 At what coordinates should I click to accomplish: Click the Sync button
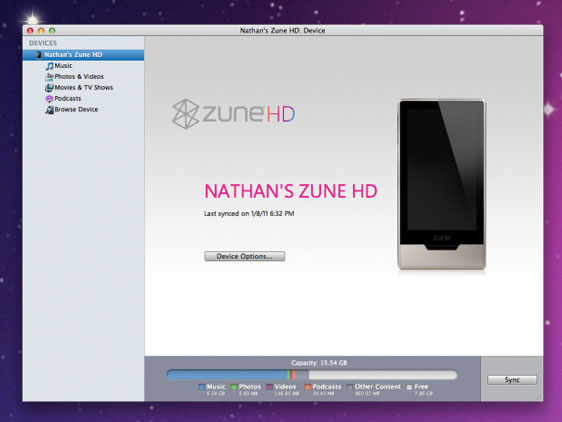click(x=512, y=380)
